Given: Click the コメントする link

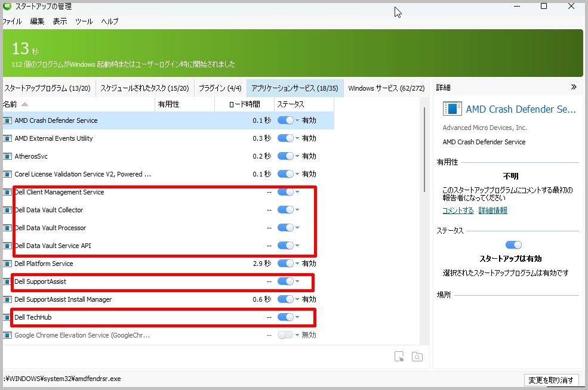Looking at the screenshot, I should 458,211.
